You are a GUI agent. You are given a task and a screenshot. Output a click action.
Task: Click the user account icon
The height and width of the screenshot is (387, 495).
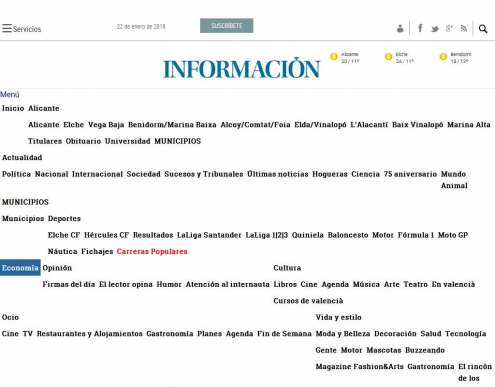coord(400,29)
